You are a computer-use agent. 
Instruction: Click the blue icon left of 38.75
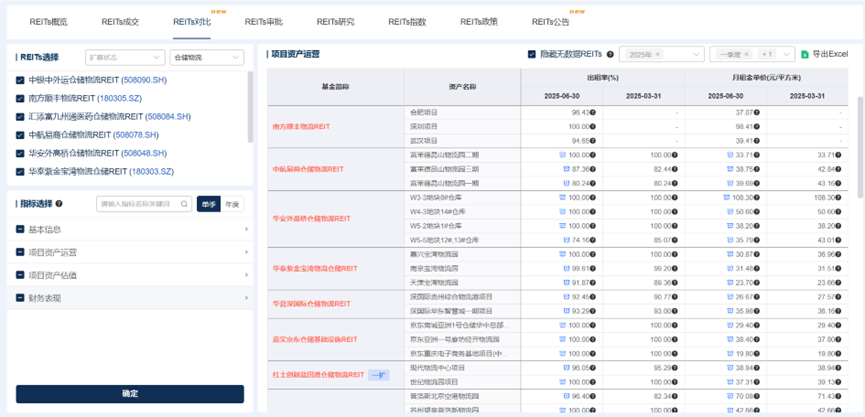730,169
